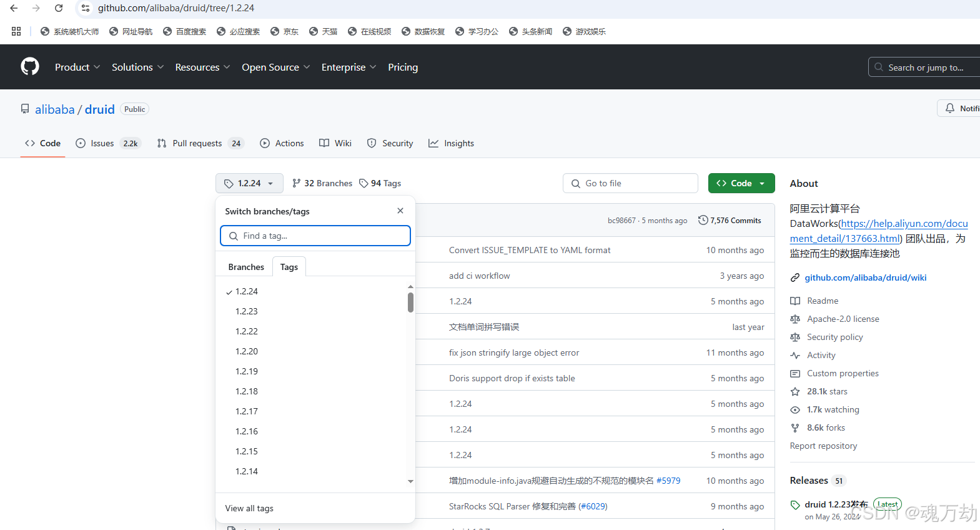Expand the Open Source menu
The image size is (980, 530).
coord(275,67)
